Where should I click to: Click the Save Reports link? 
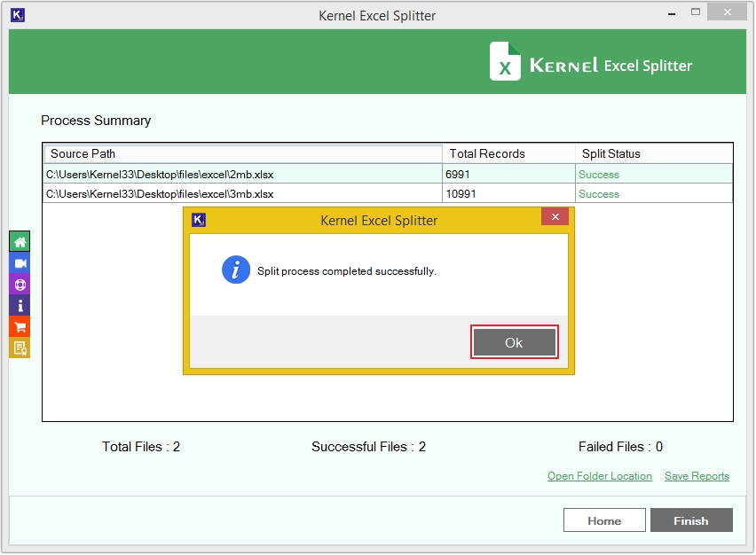pos(697,476)
